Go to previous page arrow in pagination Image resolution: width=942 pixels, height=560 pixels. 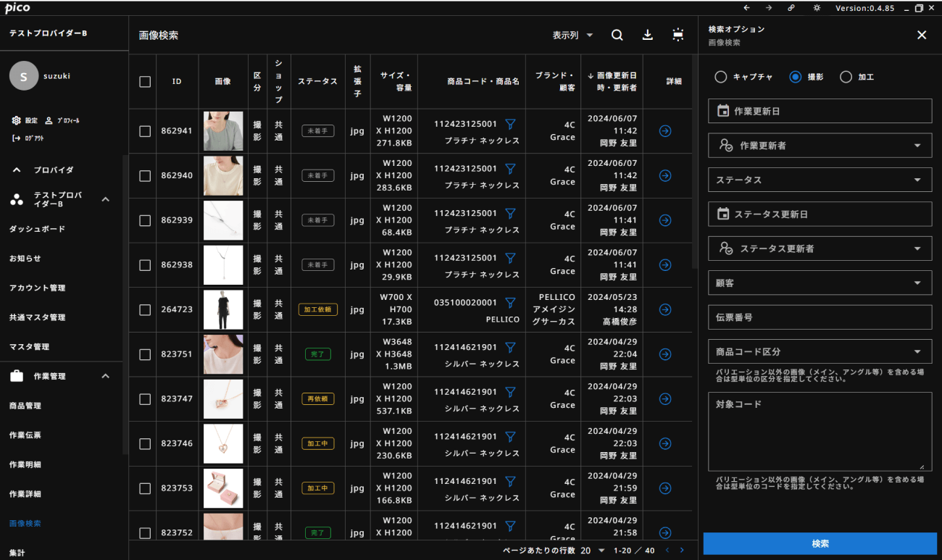667,551
